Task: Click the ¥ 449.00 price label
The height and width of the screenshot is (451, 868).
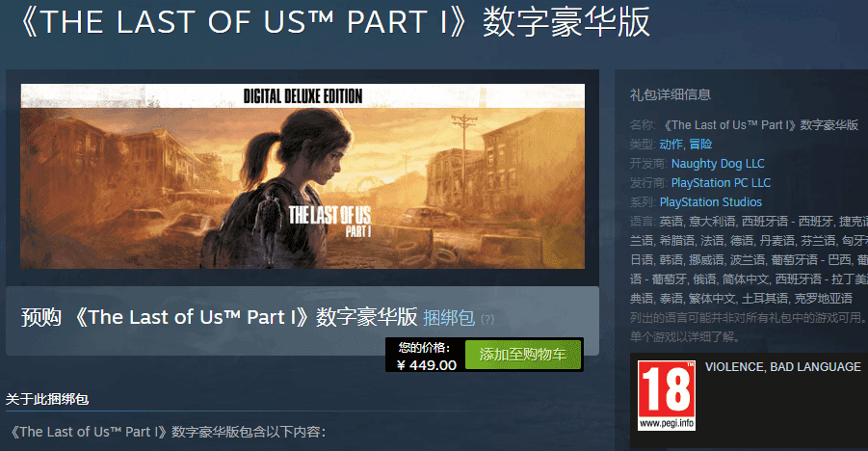Action: point(426,365)
